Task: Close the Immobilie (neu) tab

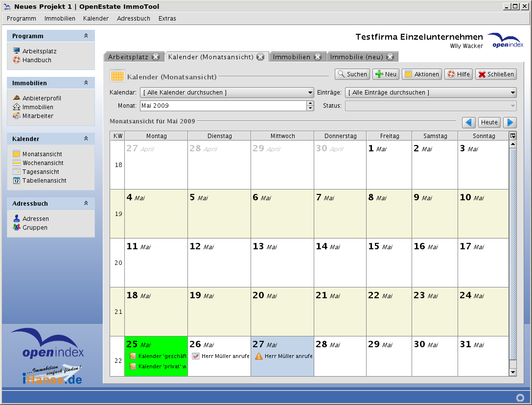Action: (x=390, y=57)
